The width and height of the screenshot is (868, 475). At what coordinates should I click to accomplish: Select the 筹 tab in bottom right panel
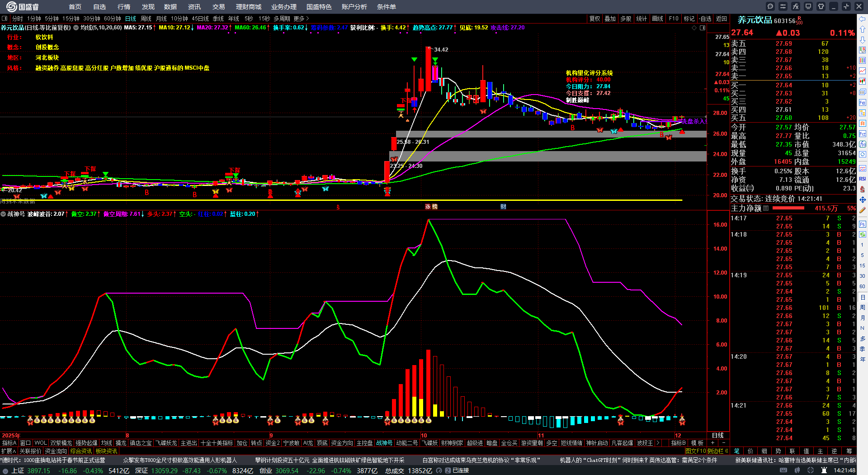[x=849, y=451]
